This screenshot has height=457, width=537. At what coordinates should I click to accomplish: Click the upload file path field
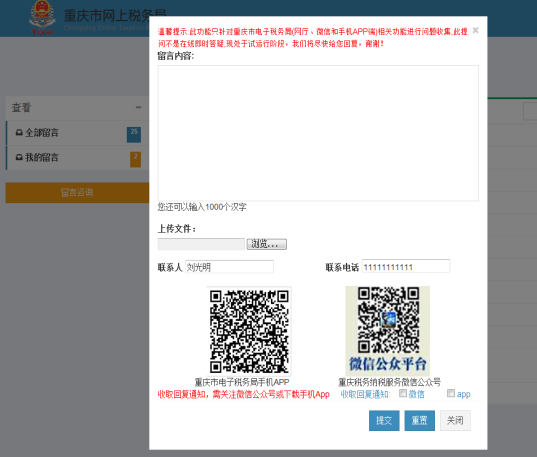pyautogui.click(x=201, y=244)
